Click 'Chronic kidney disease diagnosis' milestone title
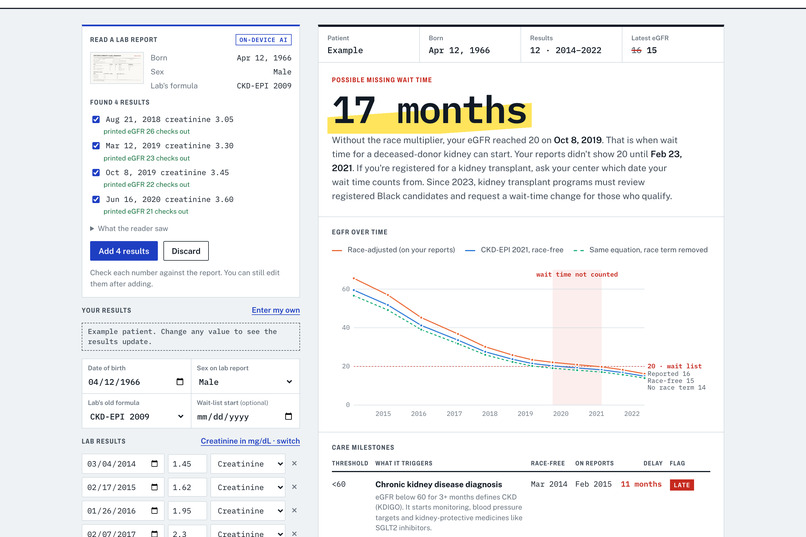Image resolution: width=806 pixels, height=537 pixels. click(x=438, y=484)
